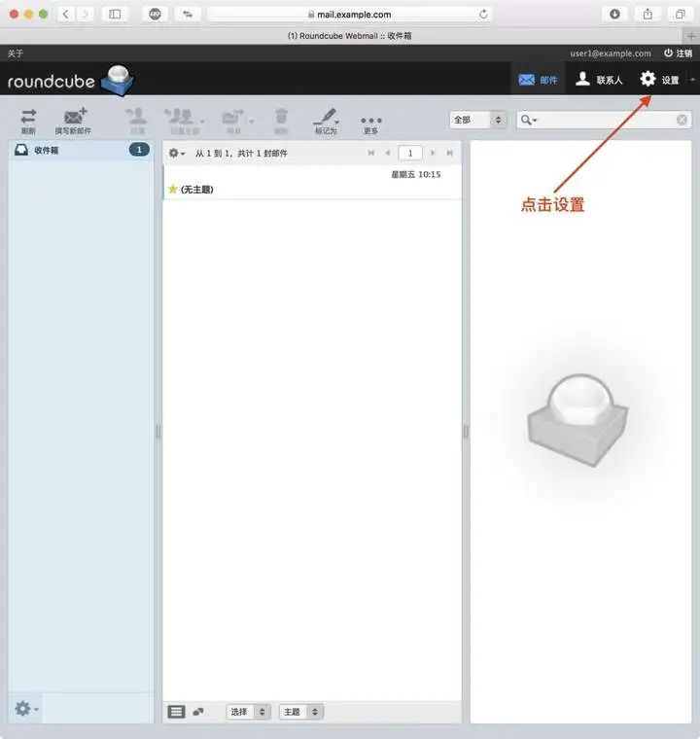The image size is (700, 739).
Task: Open the 选择 selection dropdown
Action: (249, 712)
